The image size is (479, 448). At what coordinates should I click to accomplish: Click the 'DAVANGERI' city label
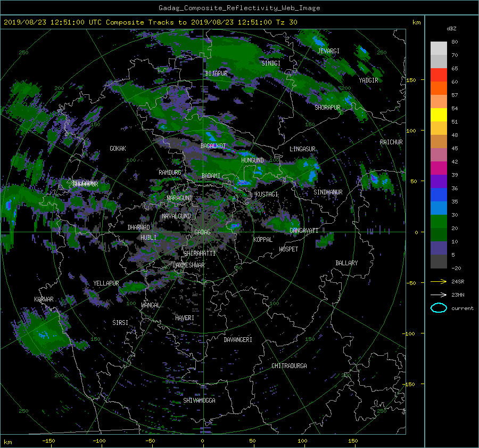coord(238,340)
